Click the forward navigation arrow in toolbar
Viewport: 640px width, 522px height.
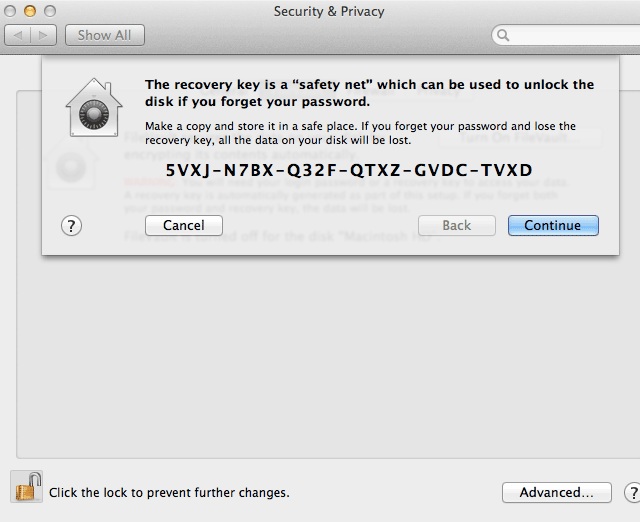[x=43, y=36]
